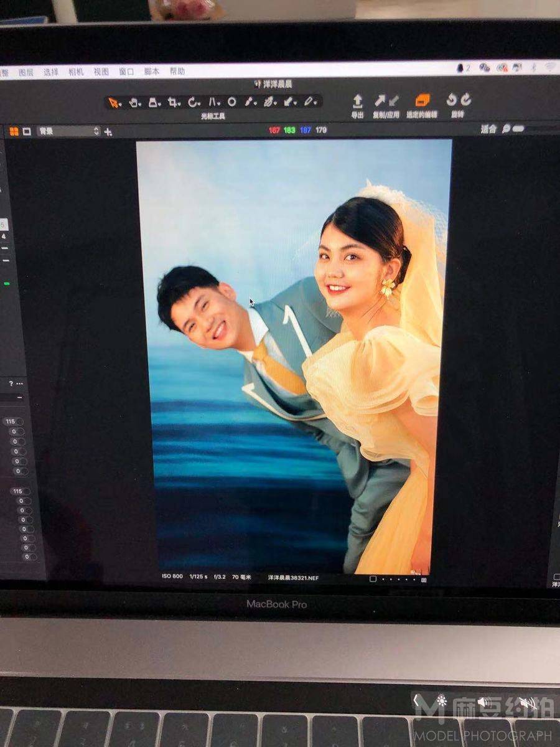Screen dimensions: 560x747
Task: Adjust the viewer zoom slider
Action: click(x=518, y=129)
